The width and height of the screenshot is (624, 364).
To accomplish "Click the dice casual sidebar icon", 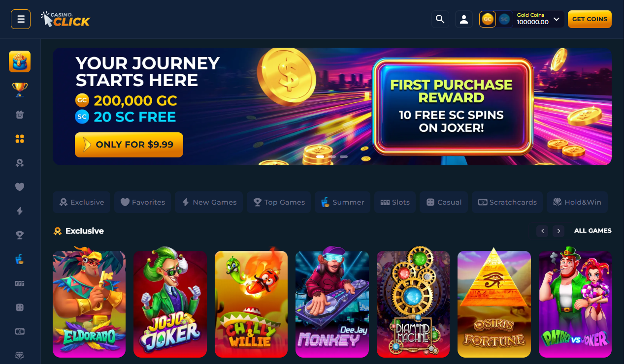I will pyautogui.click(x=20, y=307).
